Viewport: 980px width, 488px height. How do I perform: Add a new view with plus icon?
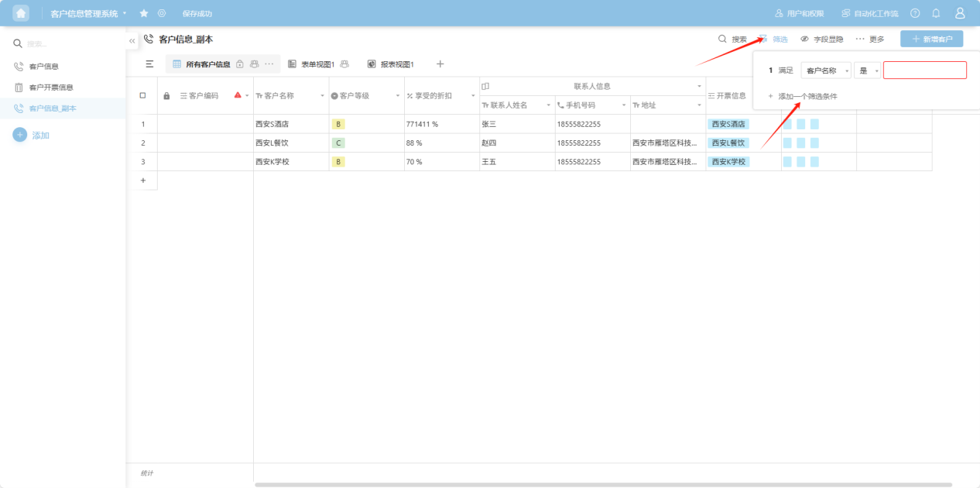pos(440,64)
